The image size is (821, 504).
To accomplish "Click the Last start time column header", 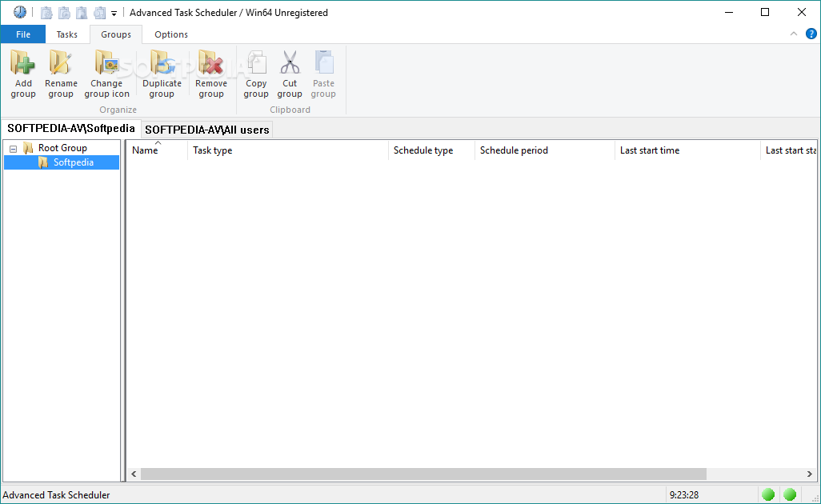I will tap(687, 150).
